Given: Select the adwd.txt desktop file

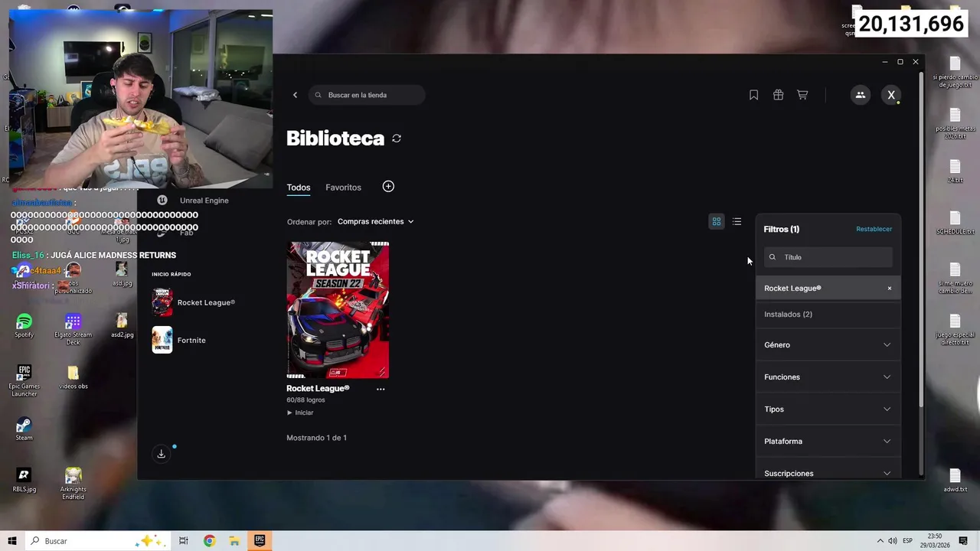Looking at the screenshot, I should point(955,481).
